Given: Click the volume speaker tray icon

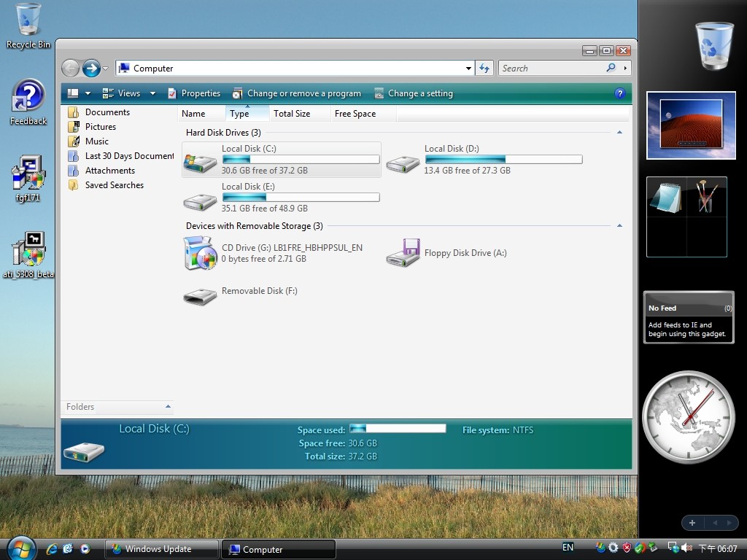Looking at the screenshot, I should (x=686, y=548).
